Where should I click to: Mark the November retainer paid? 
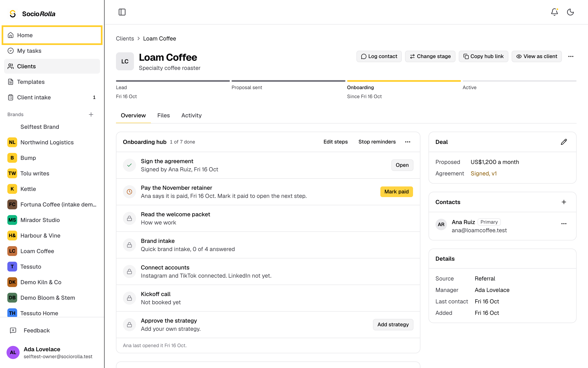pyautogui.click(x=396, y=192)
